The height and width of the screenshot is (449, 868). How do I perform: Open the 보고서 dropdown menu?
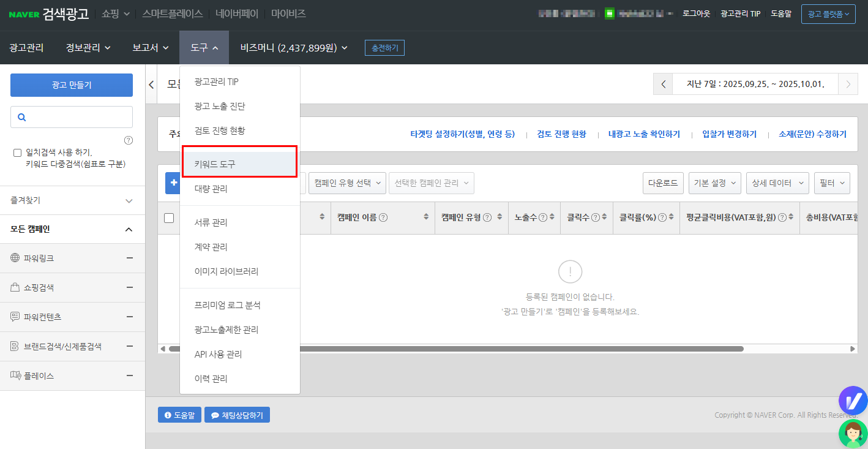(x=151, y=47)
